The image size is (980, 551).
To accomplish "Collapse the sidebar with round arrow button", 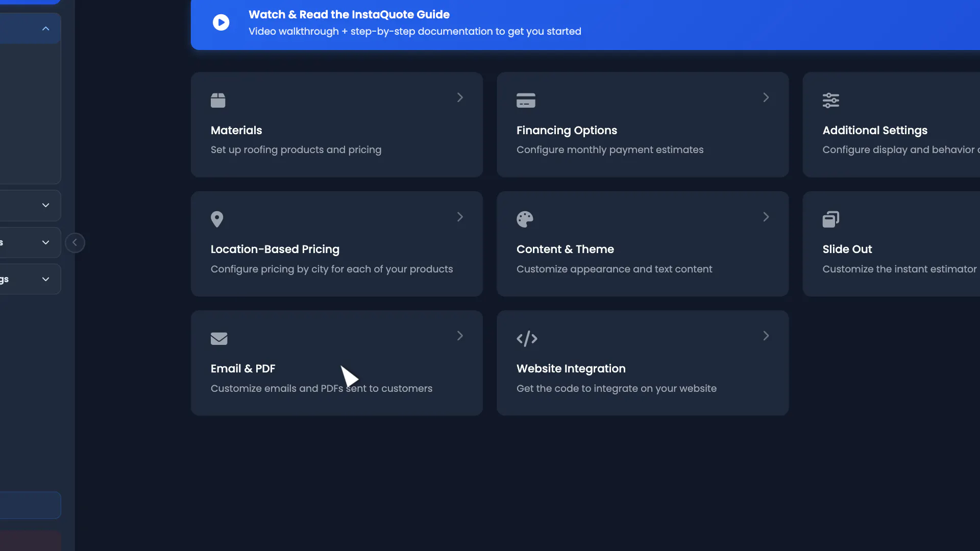I will click(x=75, y=243).
